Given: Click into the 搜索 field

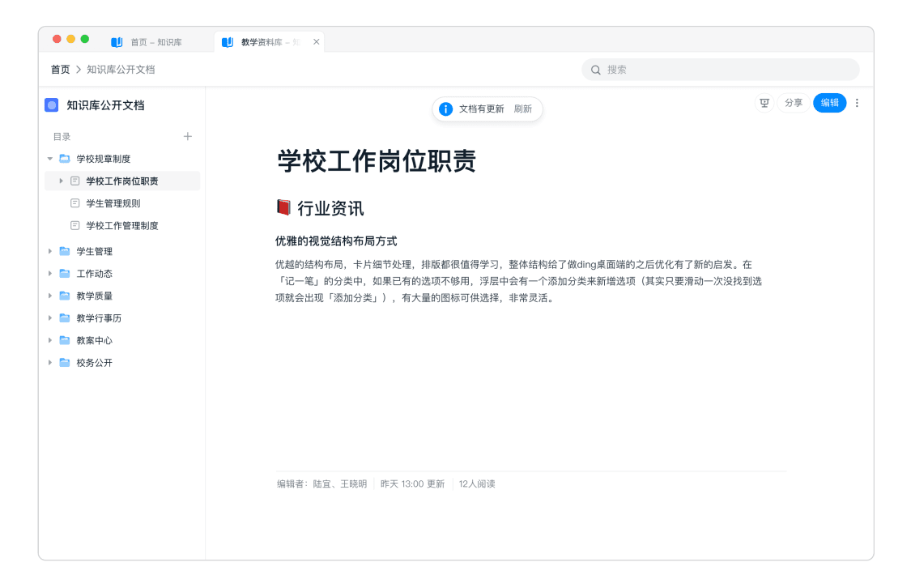Looking at the screenshot, I should coord(721,70).
